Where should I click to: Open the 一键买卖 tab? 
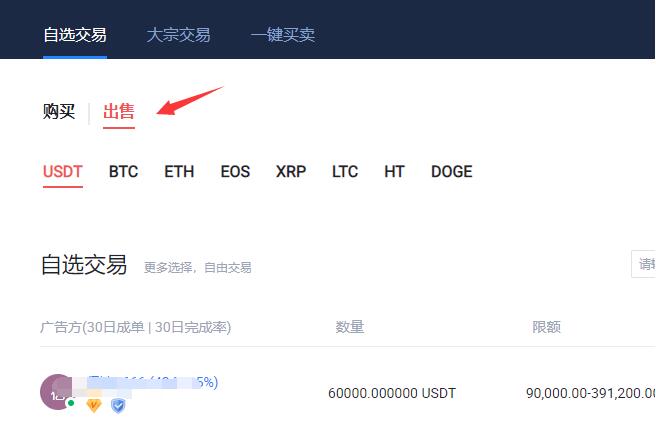tap(283, 35)
